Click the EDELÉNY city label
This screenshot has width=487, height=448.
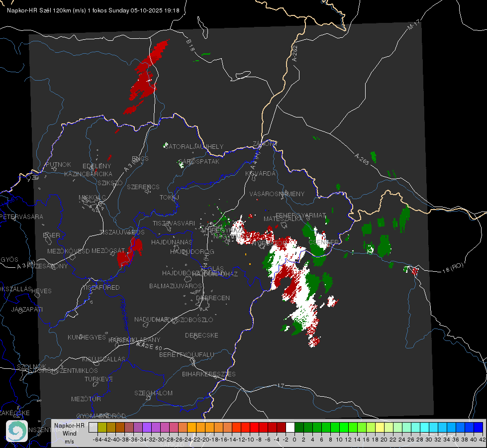click(x=97, y=166)
